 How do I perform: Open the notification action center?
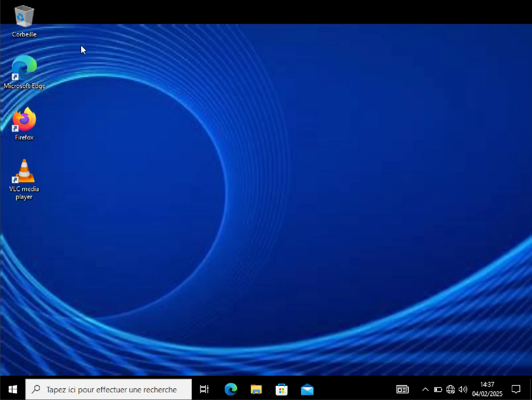(x=516, y=389)
